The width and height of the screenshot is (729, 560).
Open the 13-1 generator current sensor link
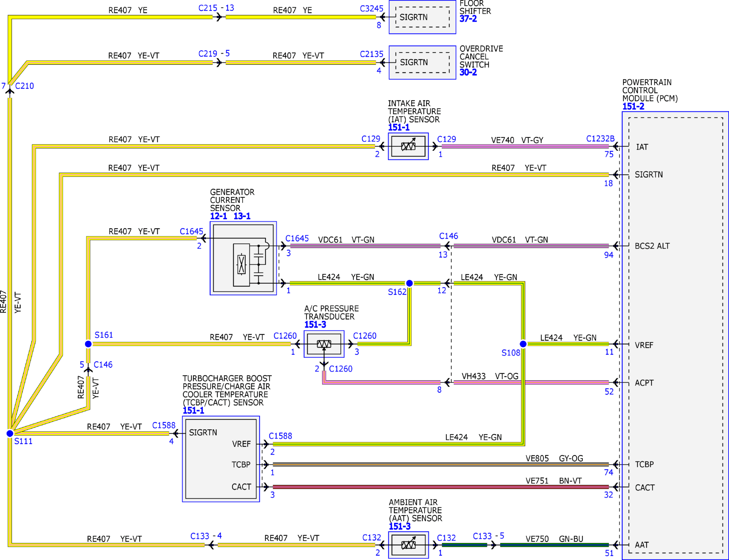pyautogui.click(x=242, y=216)
